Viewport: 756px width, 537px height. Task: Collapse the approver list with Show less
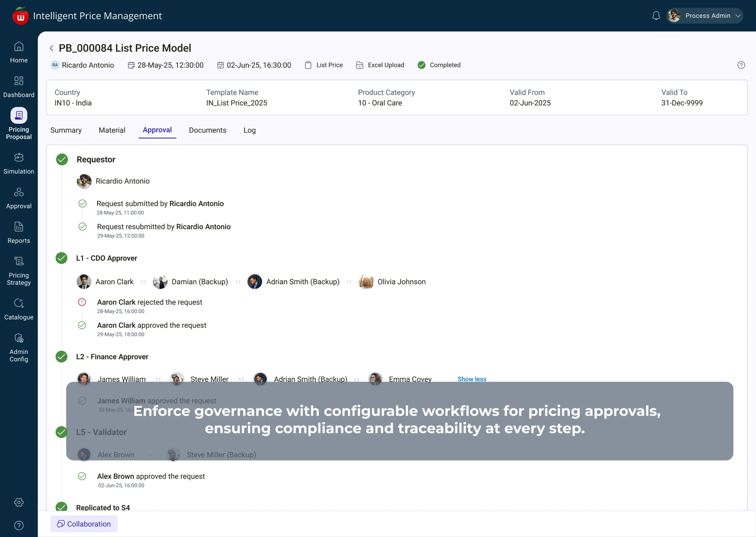pyautogui.click(x=472, y=379)
